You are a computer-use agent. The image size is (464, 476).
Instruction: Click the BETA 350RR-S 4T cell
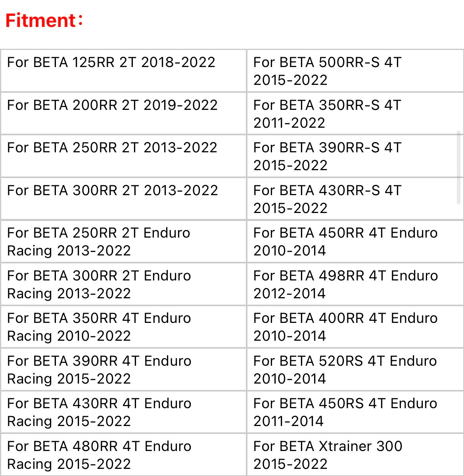[355, 113]
